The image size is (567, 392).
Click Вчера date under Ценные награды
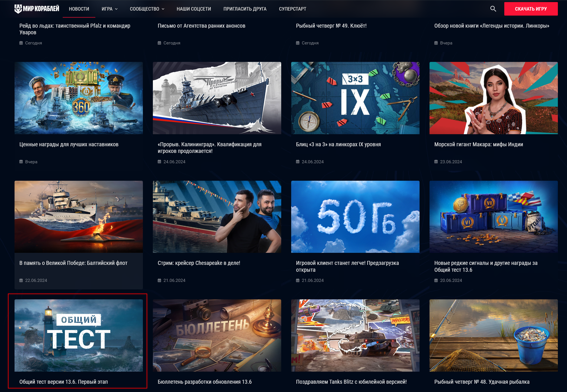31,162
